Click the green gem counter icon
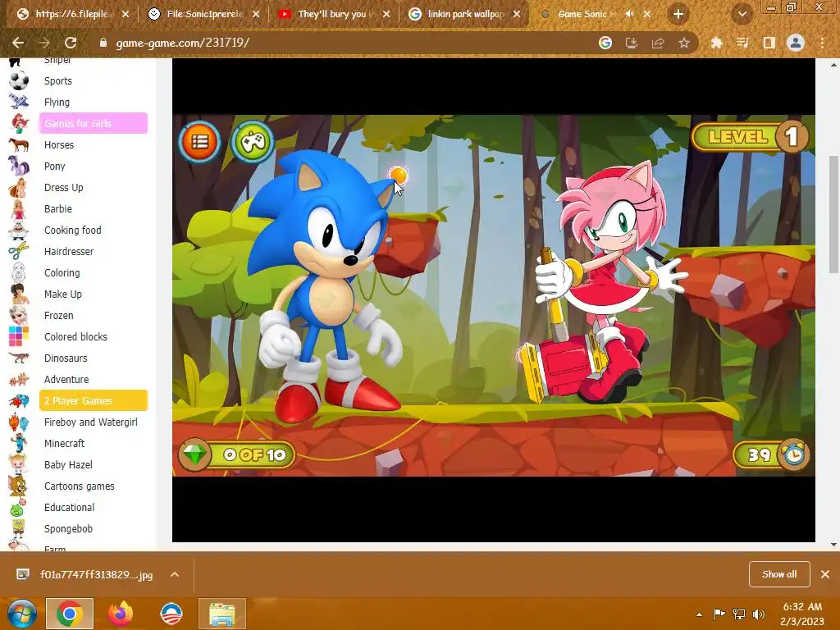840x630 pixels. click(194, 454)
